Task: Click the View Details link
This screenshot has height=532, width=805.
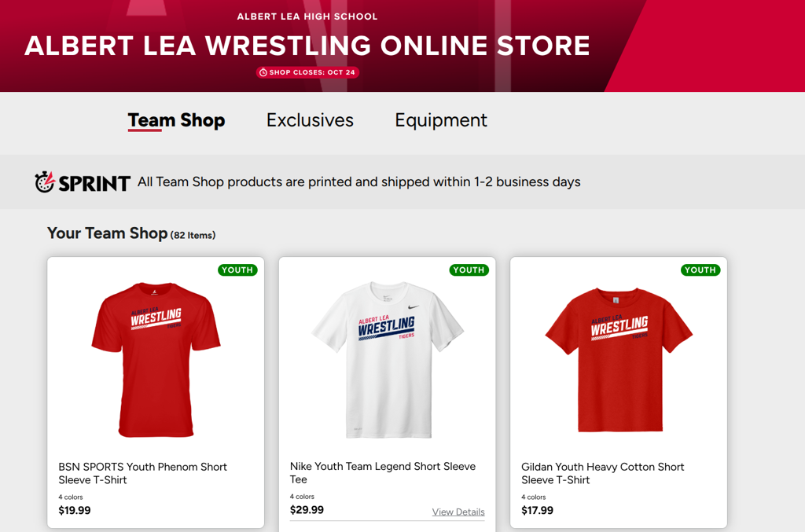Action: [458, 512]
